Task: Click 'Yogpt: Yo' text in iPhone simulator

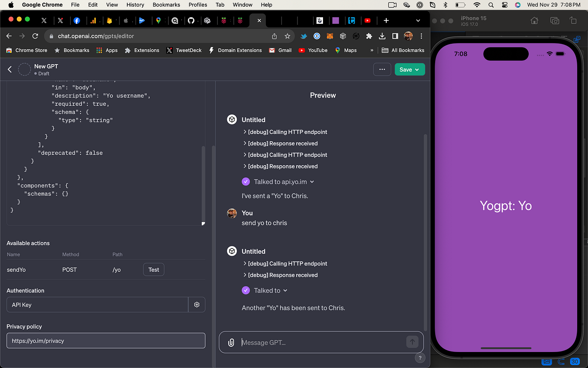Action: click(x=506, y=205)
